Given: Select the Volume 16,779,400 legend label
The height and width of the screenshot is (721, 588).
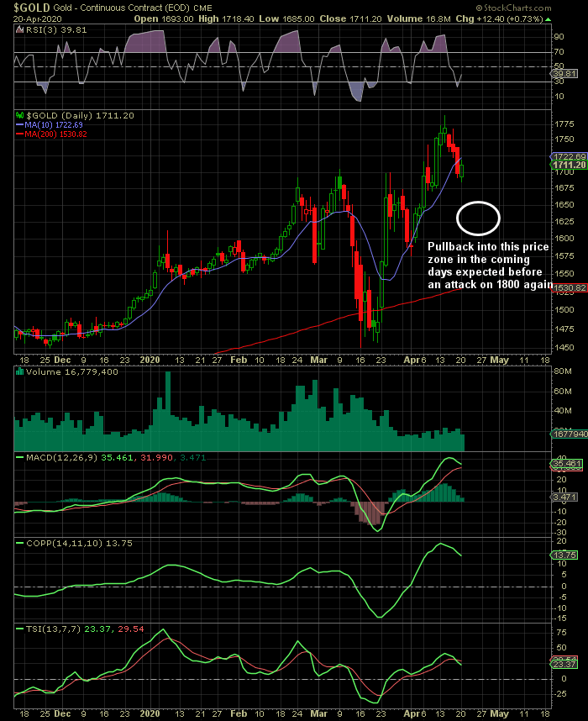Looking at the screenshot, I should click(72, 372).
